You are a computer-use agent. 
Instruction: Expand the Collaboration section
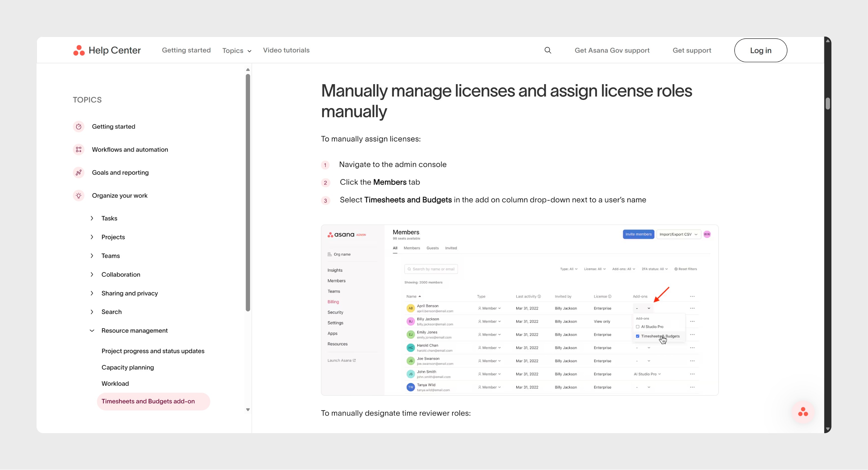tap(92, 275)
